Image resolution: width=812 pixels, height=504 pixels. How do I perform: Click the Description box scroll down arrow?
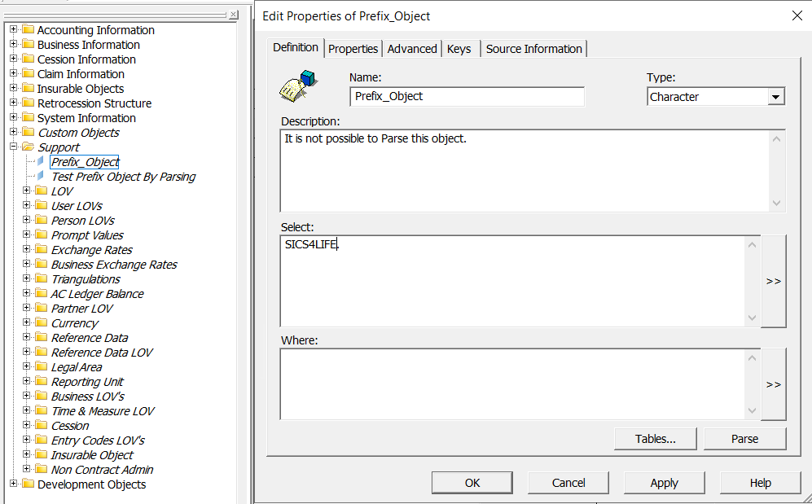click(777, 204)
